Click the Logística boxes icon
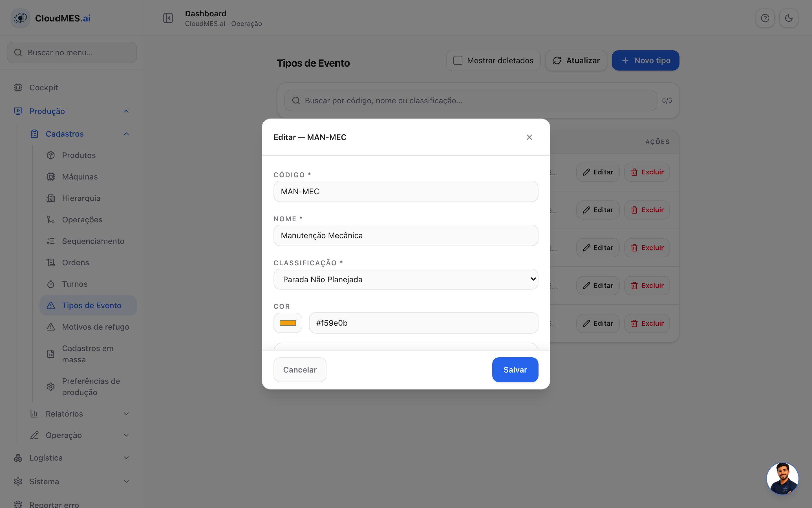The image size is (812, 508). [18, 458]
